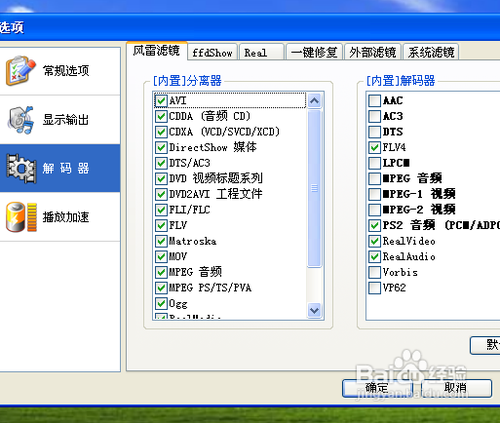The image size is (500, 423).
Task: Click the splitter list scroll up arrow
Action: [x=314, y=100]
